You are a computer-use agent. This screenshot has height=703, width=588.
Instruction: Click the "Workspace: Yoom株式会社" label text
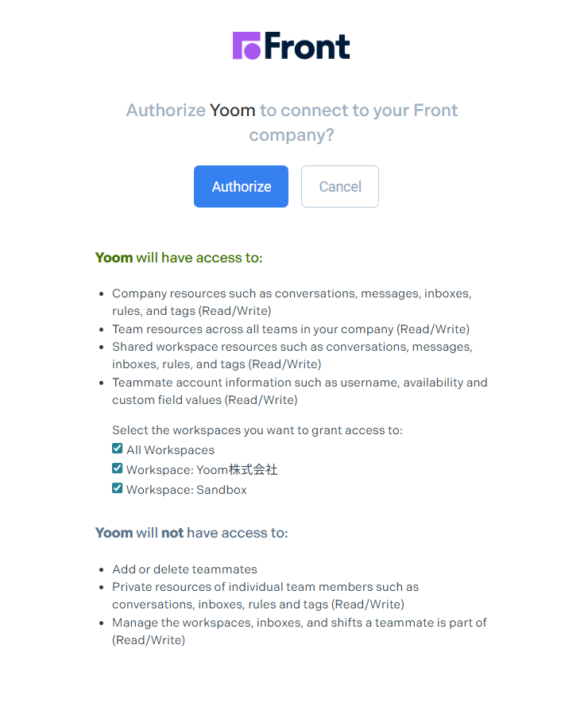[202, 470]
